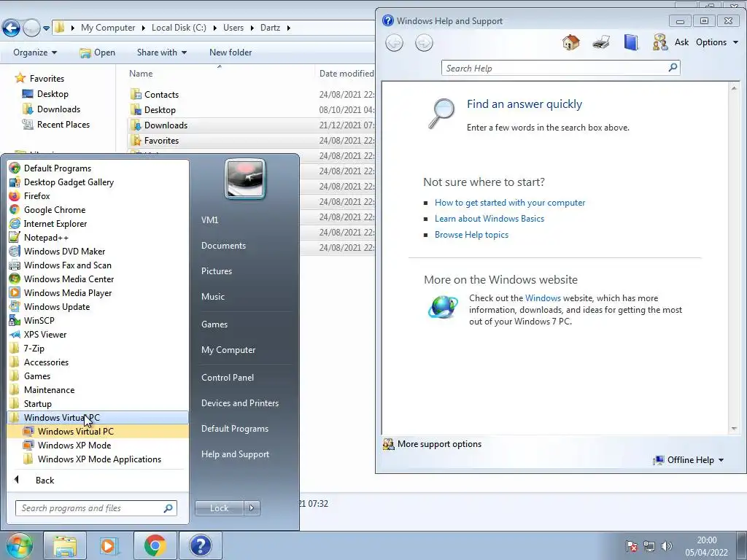Click Back arrow in Help window
Viewport: 747px width, 560px height.
[394, 43]
